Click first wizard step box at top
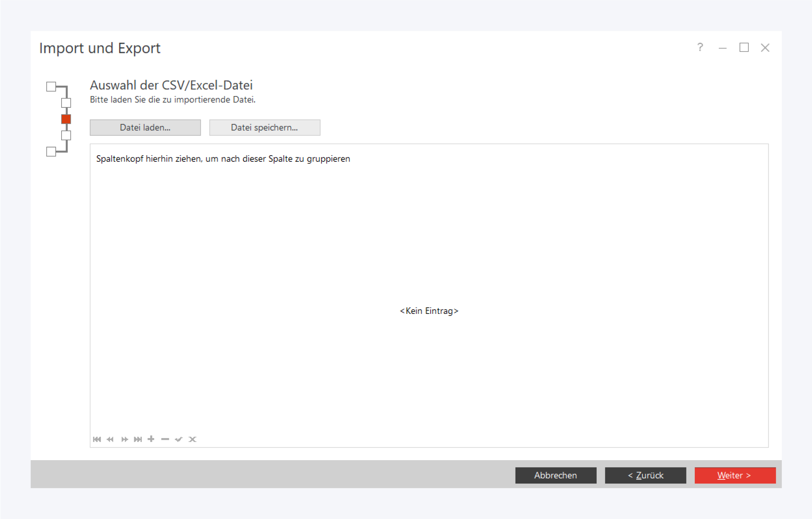Viewport: 812px width, 519px height. pos(51,86)
